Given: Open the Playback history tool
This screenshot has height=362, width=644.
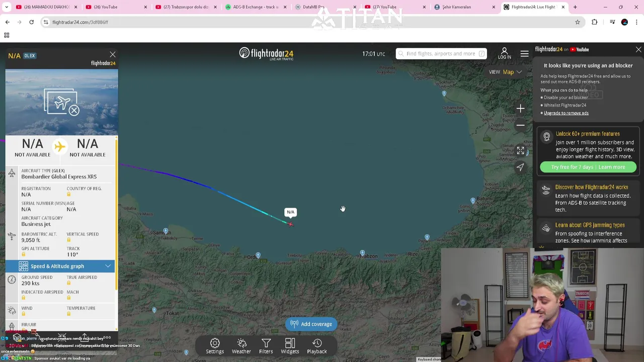Looking at the screenshot, I should tap(317, 346).
